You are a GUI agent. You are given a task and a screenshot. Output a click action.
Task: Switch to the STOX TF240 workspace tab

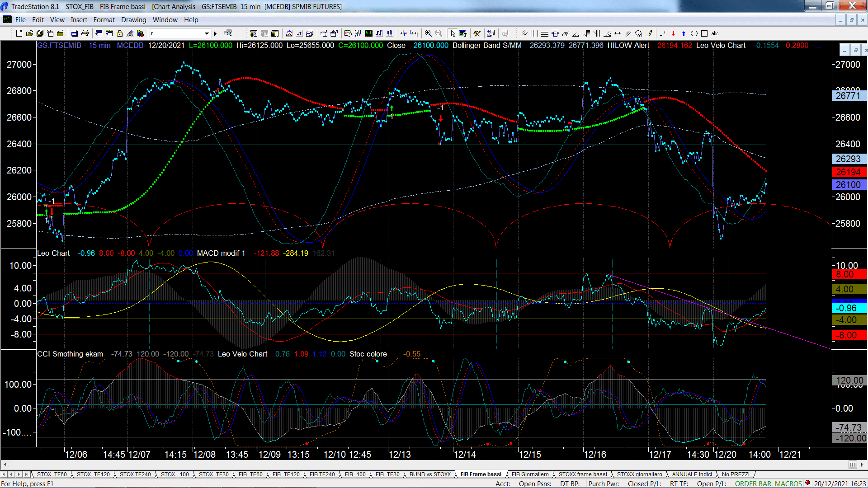pos(135,474)
